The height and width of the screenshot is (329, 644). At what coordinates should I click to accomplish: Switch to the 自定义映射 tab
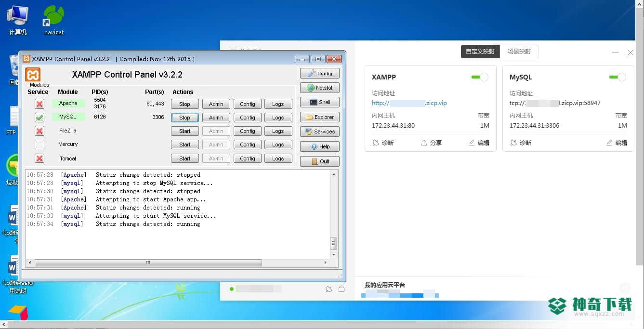point(480,52)
